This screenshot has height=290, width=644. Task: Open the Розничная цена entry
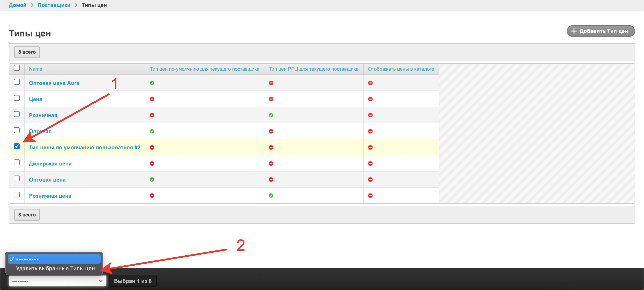50,196
